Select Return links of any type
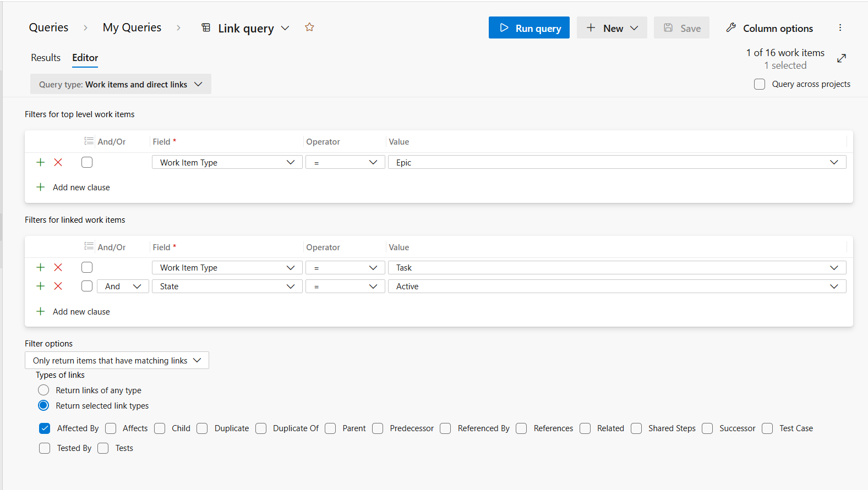 (43, 390)
